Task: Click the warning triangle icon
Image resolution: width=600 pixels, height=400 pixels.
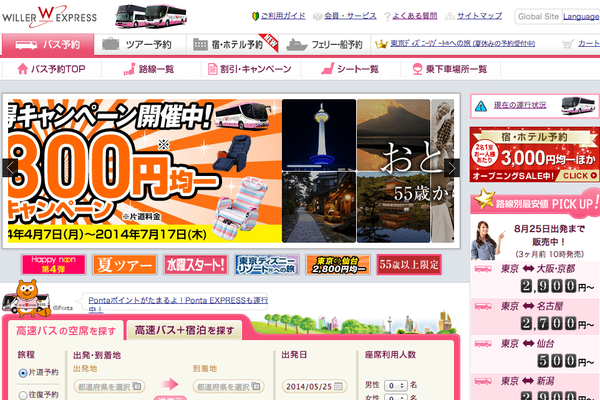Action: pos(481,106)
